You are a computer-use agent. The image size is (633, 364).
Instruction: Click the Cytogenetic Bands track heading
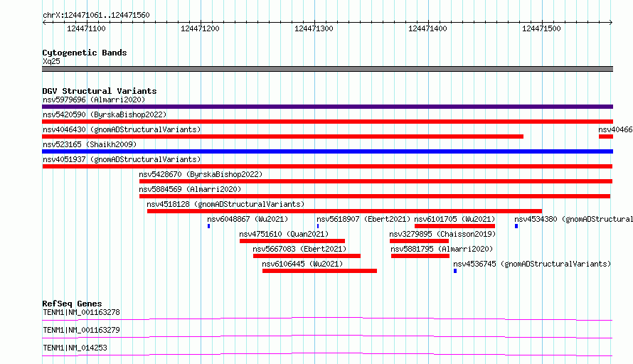[x=85, y=53]
